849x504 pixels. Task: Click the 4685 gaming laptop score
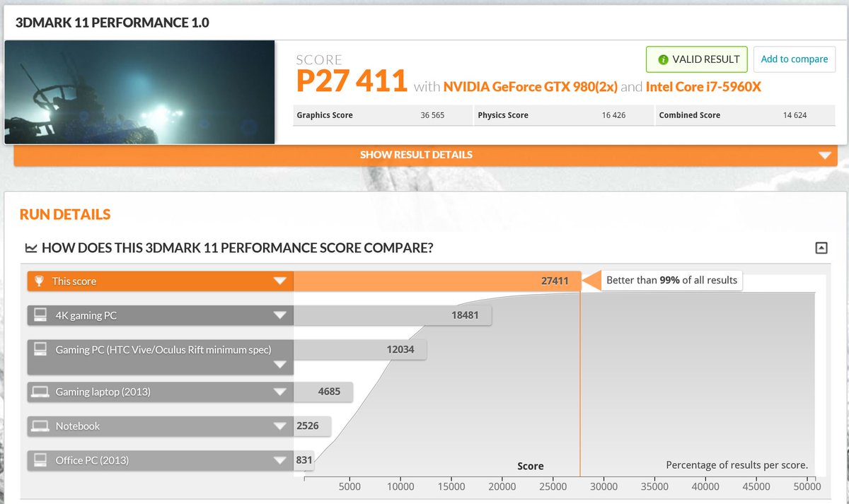(x=330, y=392)
